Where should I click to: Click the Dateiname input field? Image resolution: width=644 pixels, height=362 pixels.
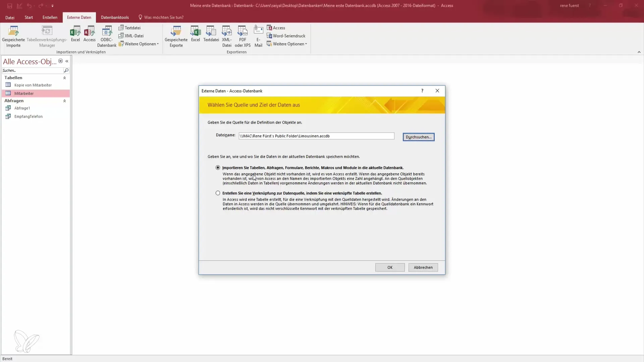316,136
